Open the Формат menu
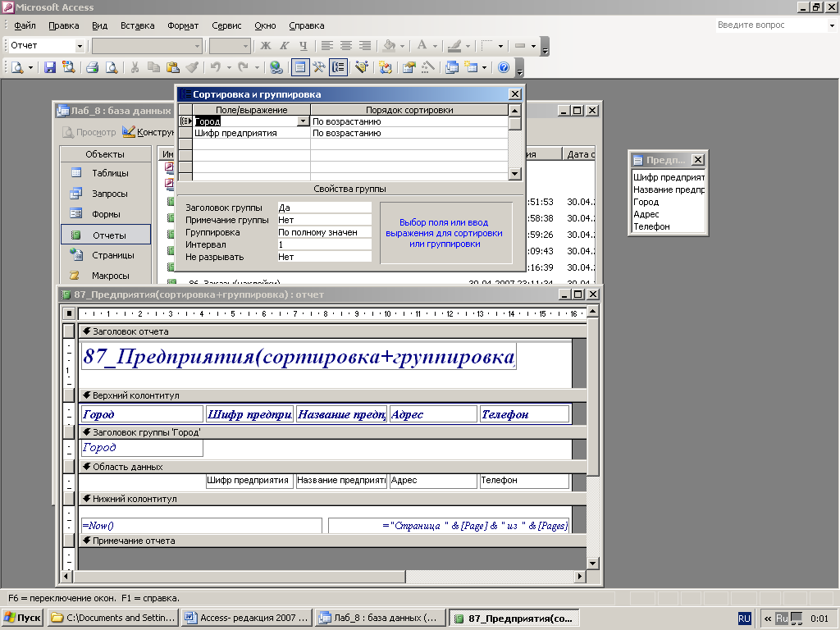Image resolution: width=840 pixels, height=630 pixels. (x=183, y=25)
